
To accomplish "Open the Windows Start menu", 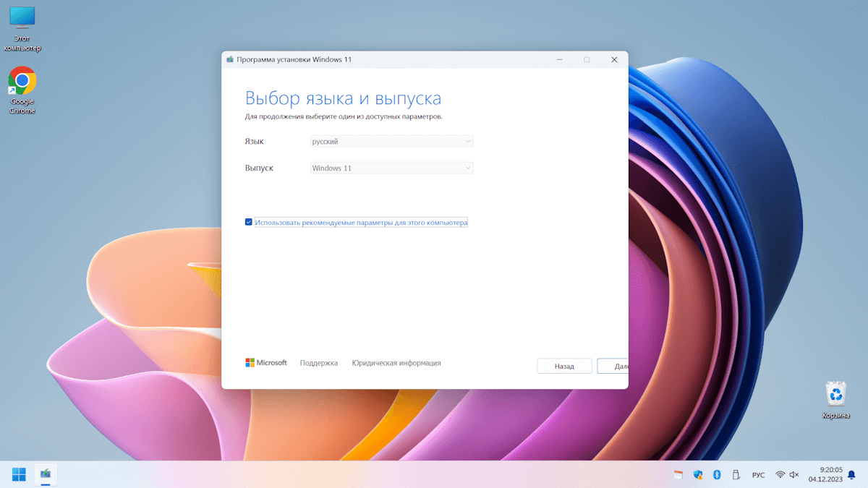I will pyautogui.click(x=19, y=474).
